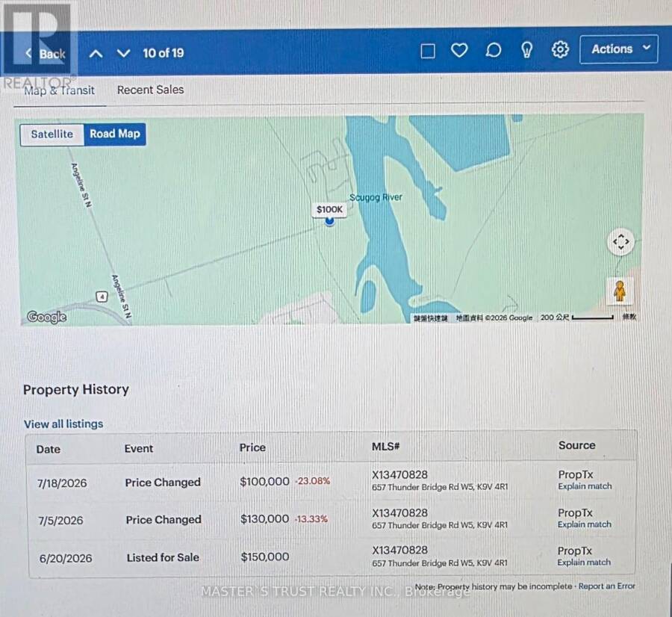Click the $100,000 price cell
This screenshot has height=617, width=672.
point(264,482)
